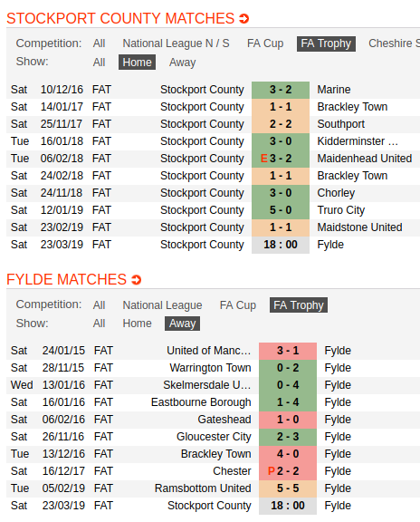Toggle the Home filter for Stockport County

(137, 63)
